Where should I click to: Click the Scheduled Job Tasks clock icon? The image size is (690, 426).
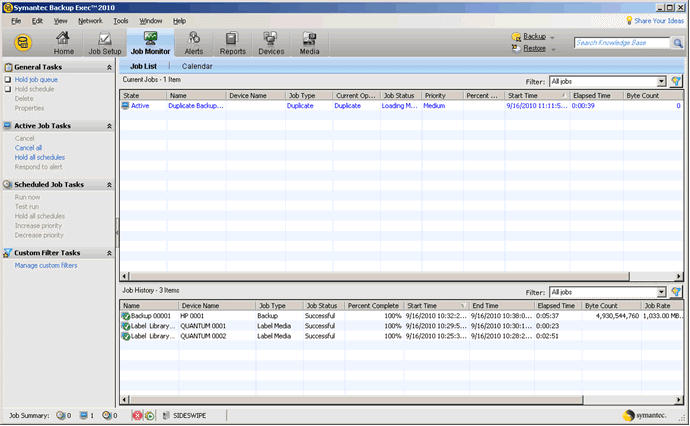(7, 184)
